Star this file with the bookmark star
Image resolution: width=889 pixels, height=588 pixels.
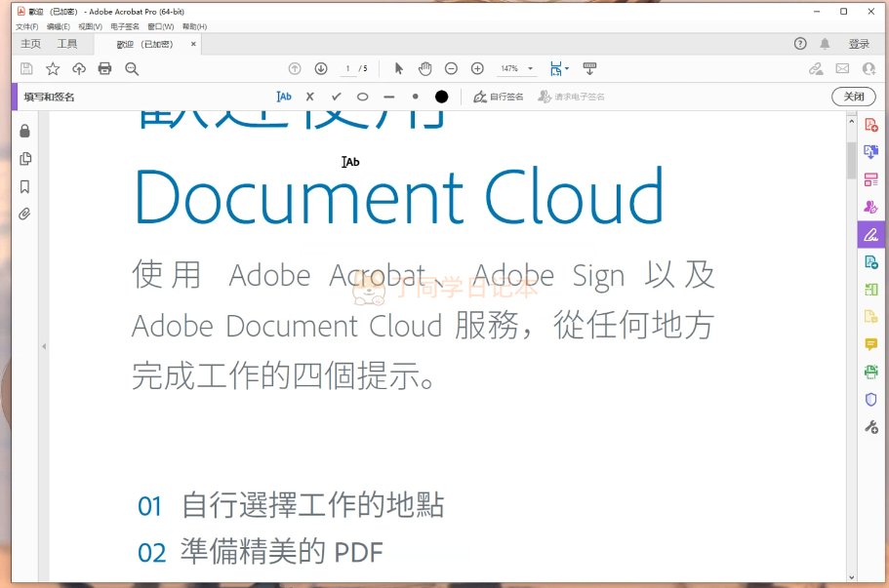click(53, 68)
